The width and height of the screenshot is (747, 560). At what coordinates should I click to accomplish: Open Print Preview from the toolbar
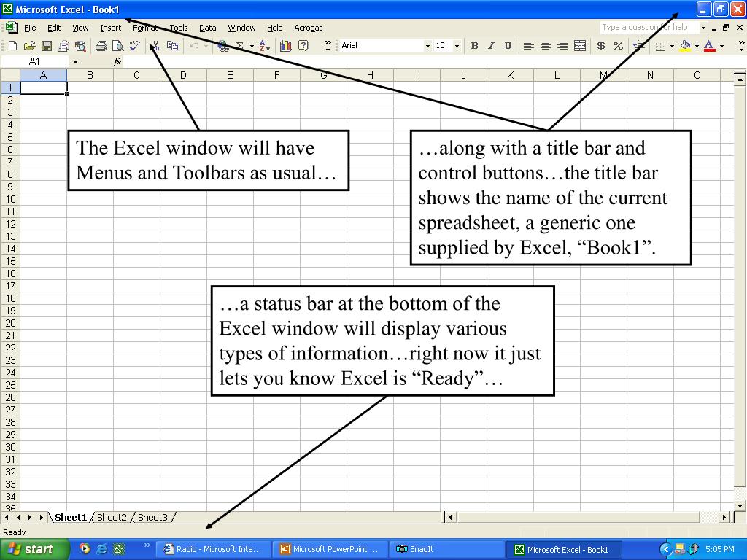point(117,46)
